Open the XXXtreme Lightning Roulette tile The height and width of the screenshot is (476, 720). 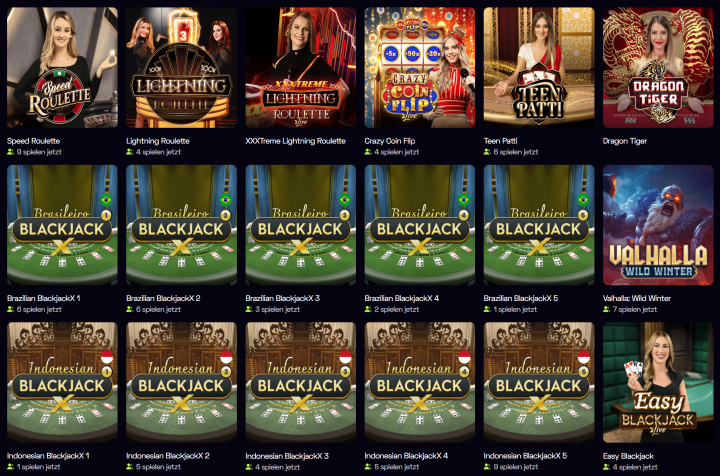(x=300, y=67)
